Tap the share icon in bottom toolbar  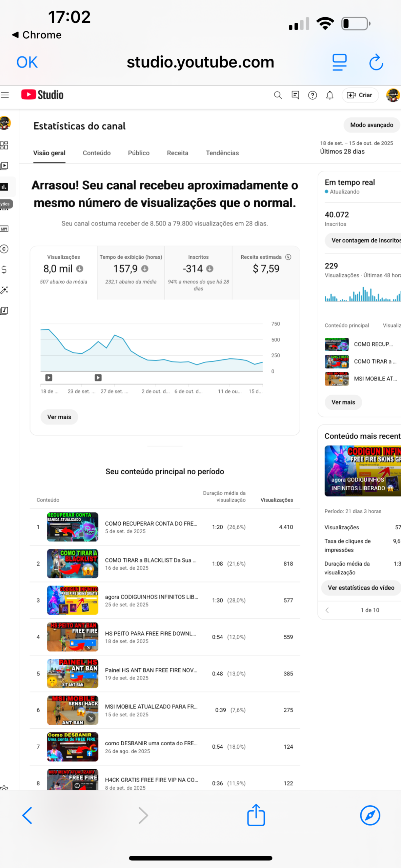point(256,815)
